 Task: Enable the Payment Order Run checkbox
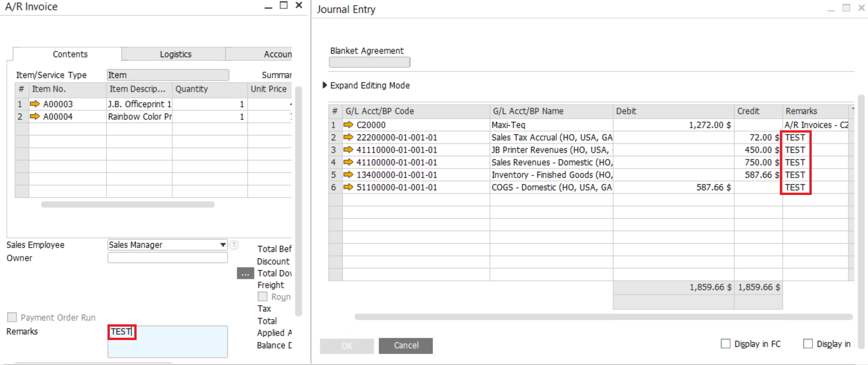[12, 317]
